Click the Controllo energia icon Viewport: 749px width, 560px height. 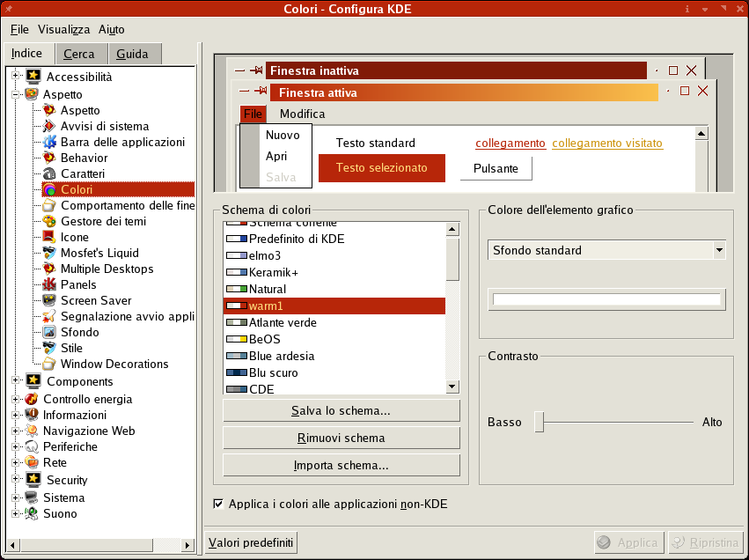click(x=32, y=399)
